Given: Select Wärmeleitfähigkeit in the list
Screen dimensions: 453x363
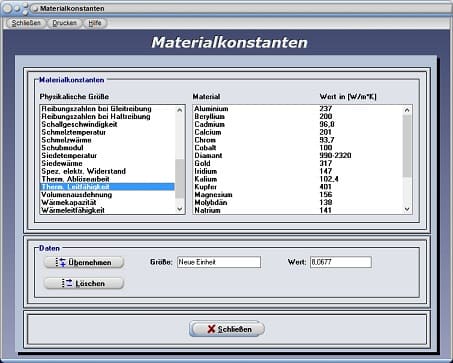Looking at the screenshot, I should click(107, 210).
